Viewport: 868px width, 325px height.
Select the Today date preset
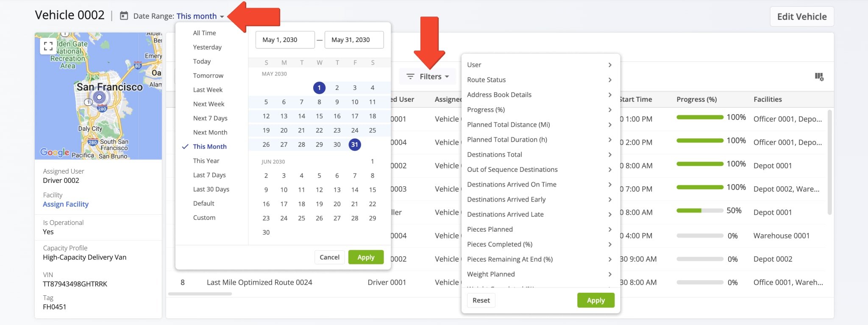pos(202,61)
